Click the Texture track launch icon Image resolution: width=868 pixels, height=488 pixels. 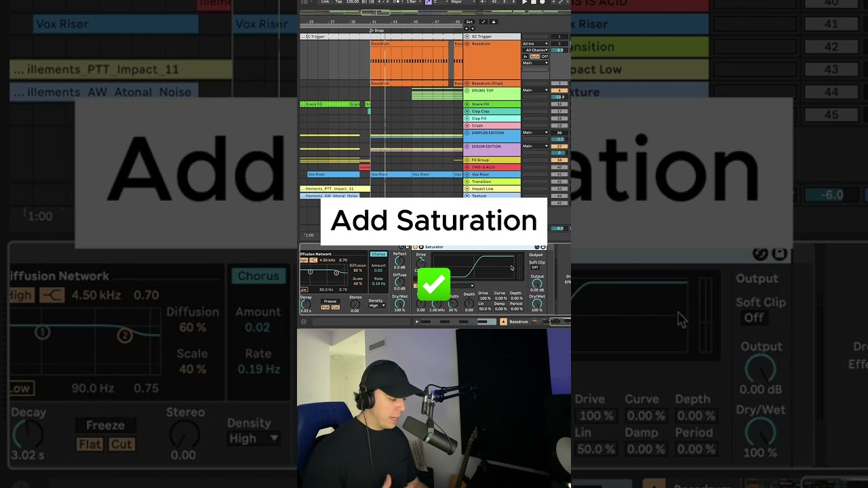click(467, 196)
